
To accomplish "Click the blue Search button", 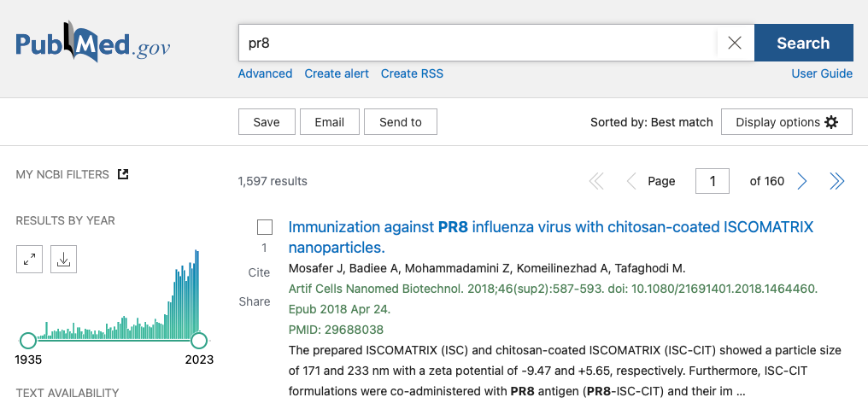I will tap(803, 43).
